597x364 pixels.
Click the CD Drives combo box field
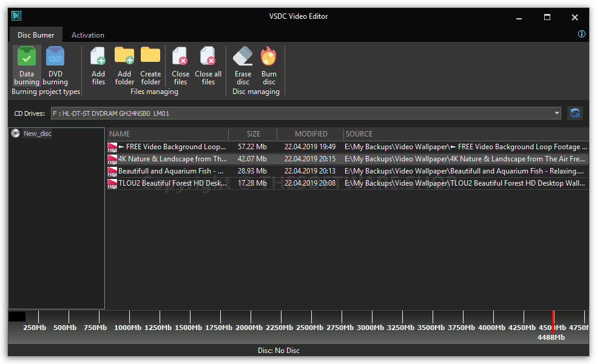[x=306, y=113]
